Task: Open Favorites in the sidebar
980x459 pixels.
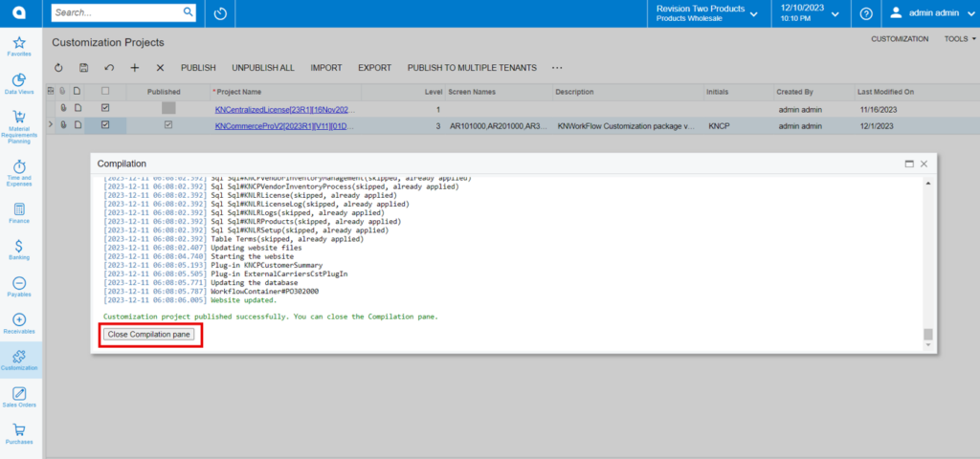Action: coord(19,47)
